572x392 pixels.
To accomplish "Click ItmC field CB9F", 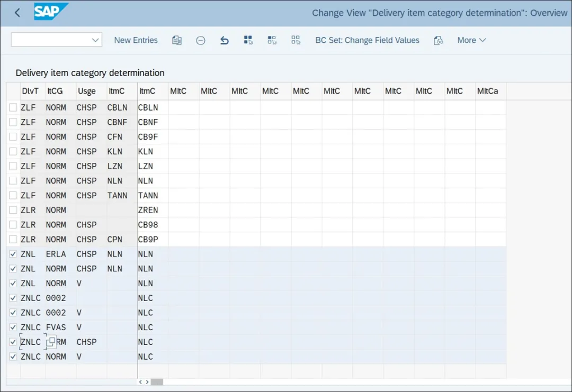I will [153, 136].
